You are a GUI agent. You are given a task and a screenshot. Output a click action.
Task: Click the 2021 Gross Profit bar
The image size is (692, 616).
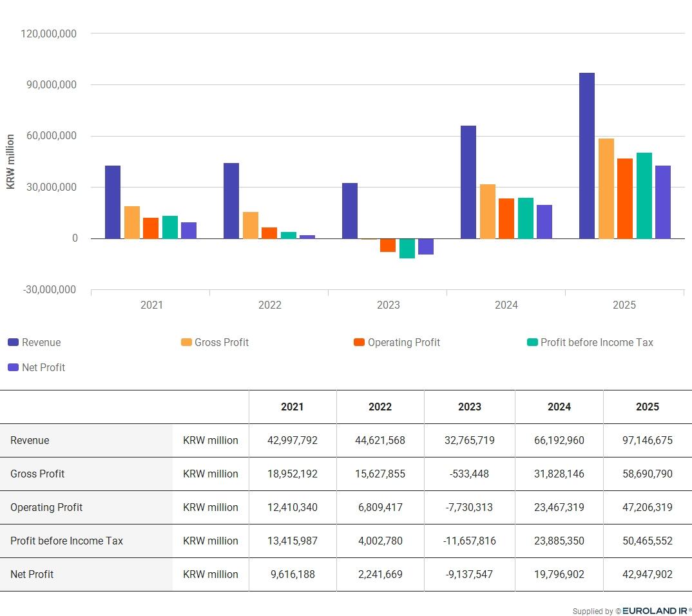click(132, 222)
